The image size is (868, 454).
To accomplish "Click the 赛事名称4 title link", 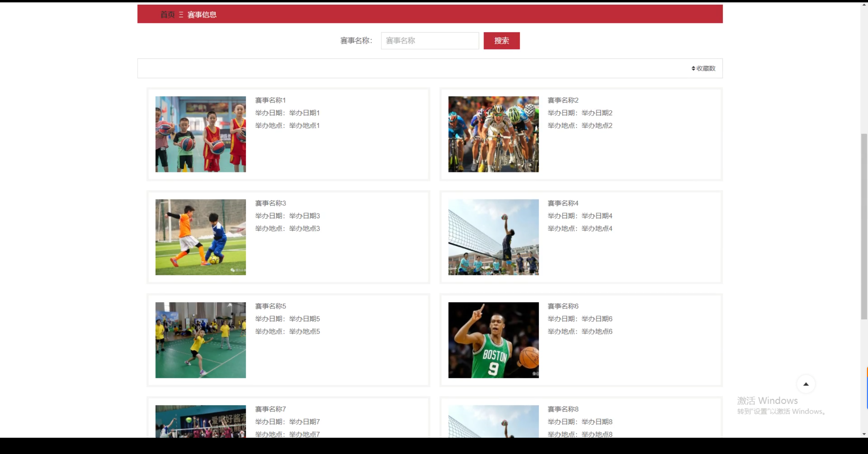I will point(563,203).
